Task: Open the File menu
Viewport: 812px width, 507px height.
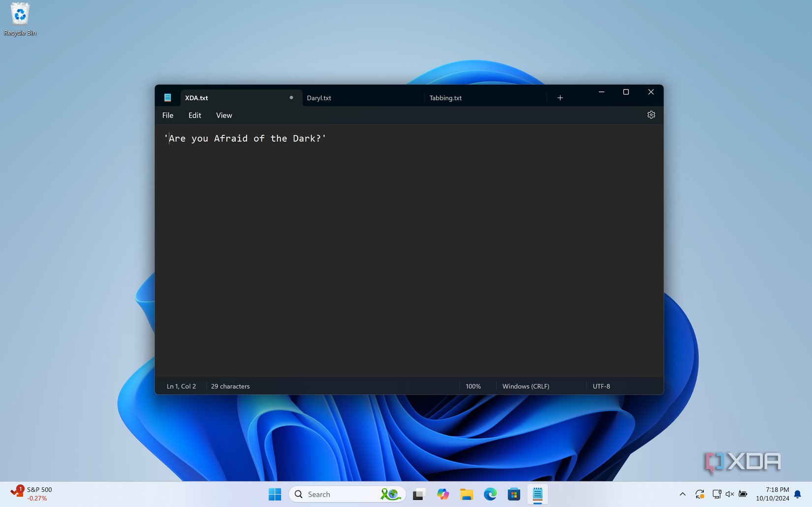Action: (x=168, y=116)
